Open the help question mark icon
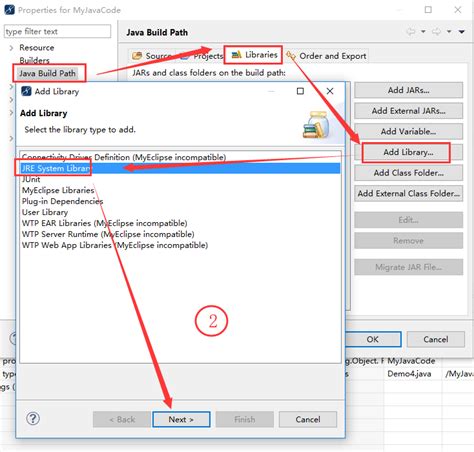The image size is (474, 452). click(x=33, y=418)
